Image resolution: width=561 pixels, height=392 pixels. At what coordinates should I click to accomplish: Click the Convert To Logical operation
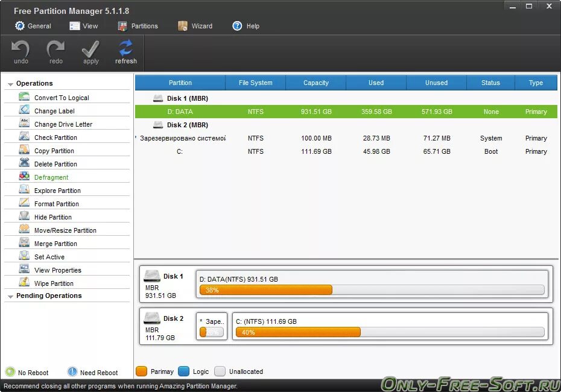67,96
